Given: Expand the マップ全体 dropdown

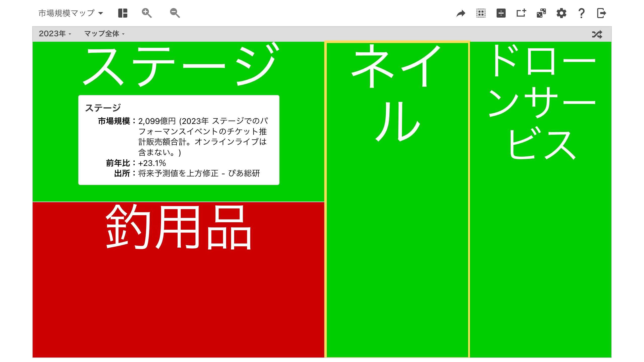Looking at the screenshot, I should point(104,34).
